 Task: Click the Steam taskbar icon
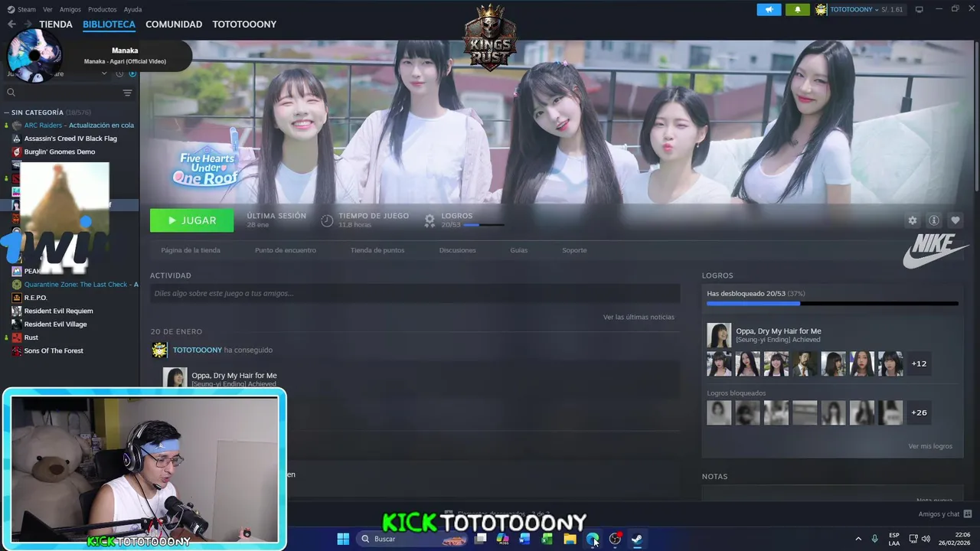click(637, 539)
